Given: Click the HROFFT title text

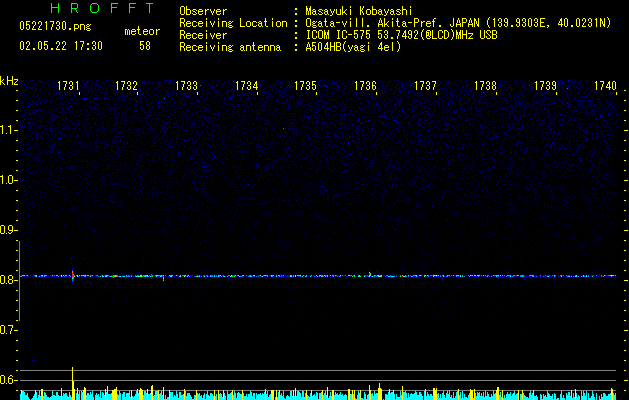Looking at the screenshot, I should pos(103,8).
